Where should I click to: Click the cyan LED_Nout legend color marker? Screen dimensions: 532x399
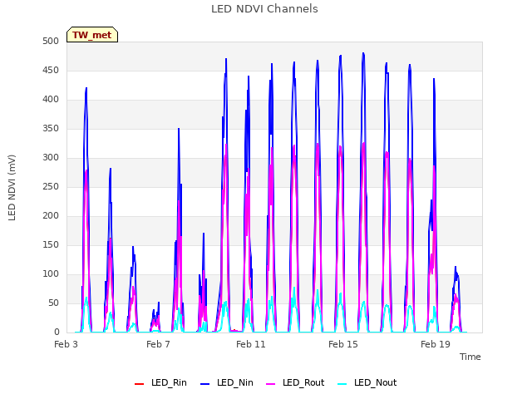[342, 384]
